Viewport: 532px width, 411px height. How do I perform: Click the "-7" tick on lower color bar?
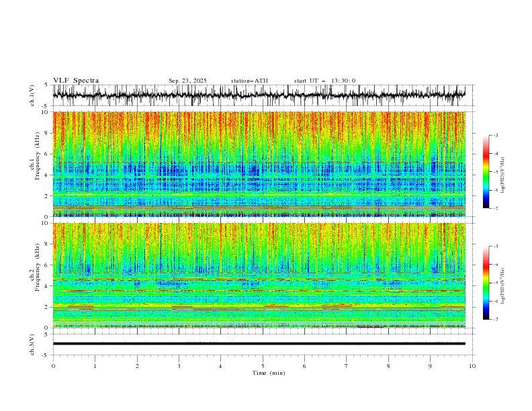coord(496,320)
